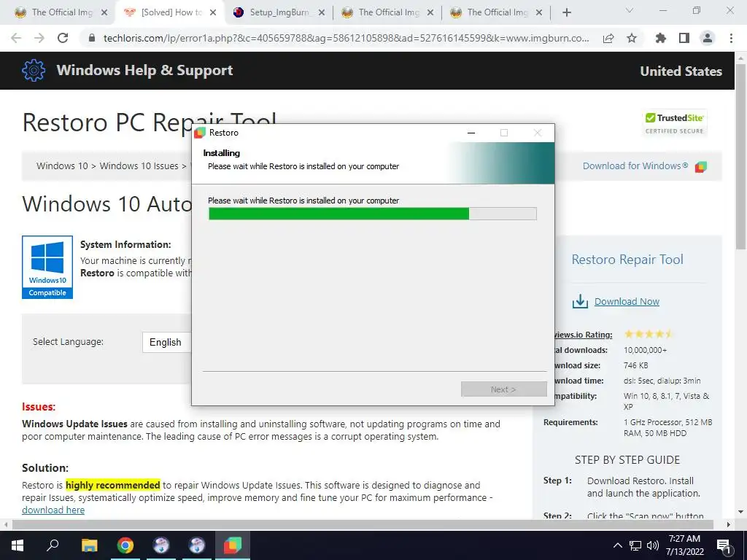Click the Windows 10 Issues breadcrumb
The height and width of the screenshot is (560, 747).
tap(139, 166)
